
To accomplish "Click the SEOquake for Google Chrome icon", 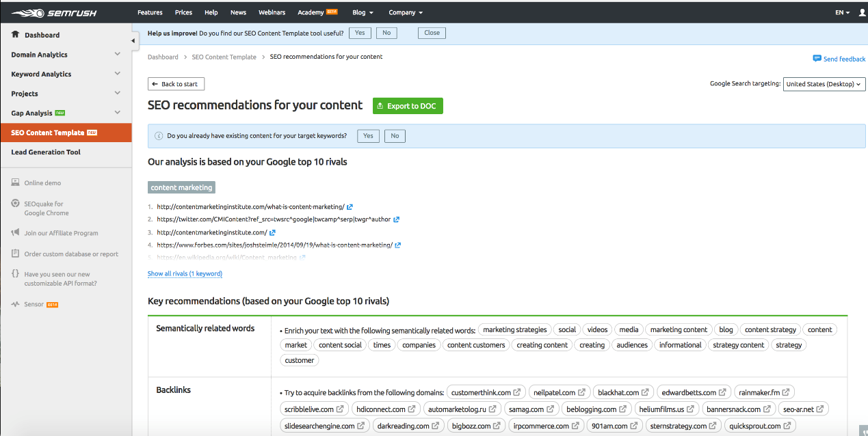I will (x=15, y=204).
